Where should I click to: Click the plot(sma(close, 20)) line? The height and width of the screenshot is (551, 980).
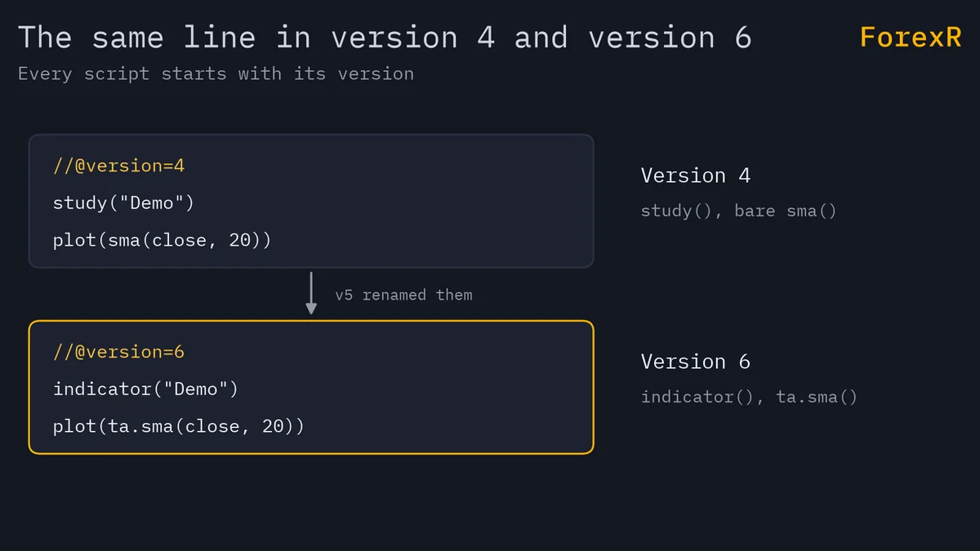point(162,240)
